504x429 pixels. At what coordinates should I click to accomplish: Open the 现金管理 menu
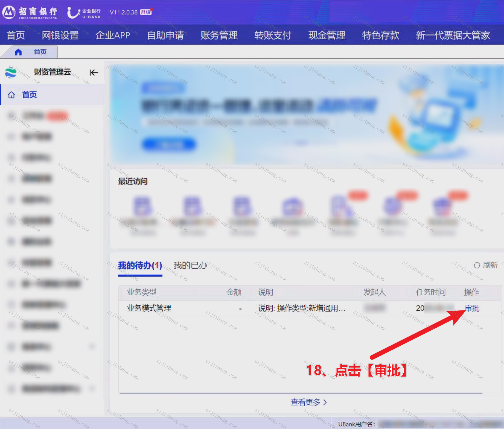click(327, 35)
